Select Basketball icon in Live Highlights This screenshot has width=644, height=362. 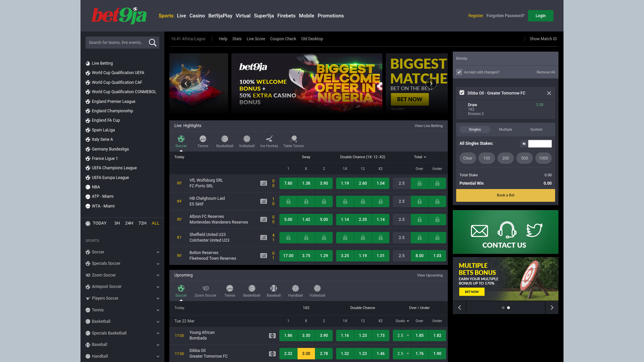[x=225, y=139]
